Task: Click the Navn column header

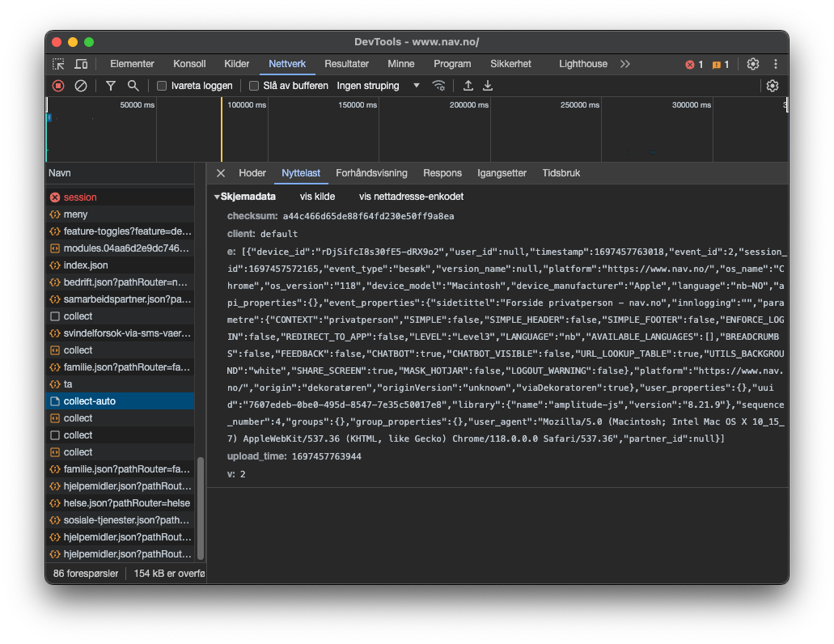Action: click(x=121, y=173)
